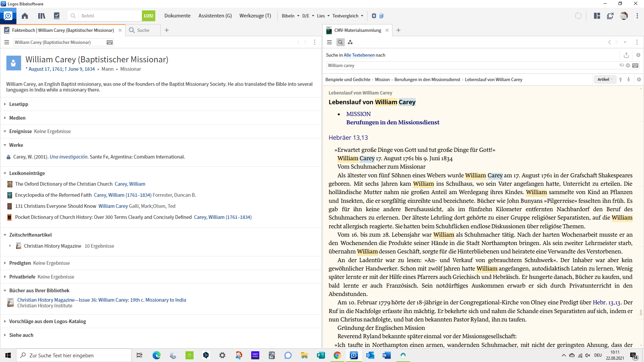Image resolution: width=644 pixels, height=362 pixels.
Task: Open Factbook panel hamburger menu
Action: point(7,42)
